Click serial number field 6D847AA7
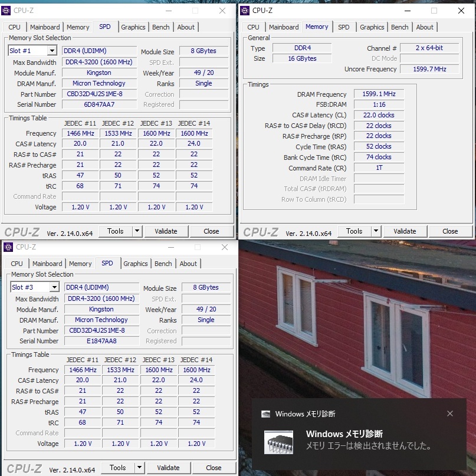The image size is (476, 476). pos(99,104)
